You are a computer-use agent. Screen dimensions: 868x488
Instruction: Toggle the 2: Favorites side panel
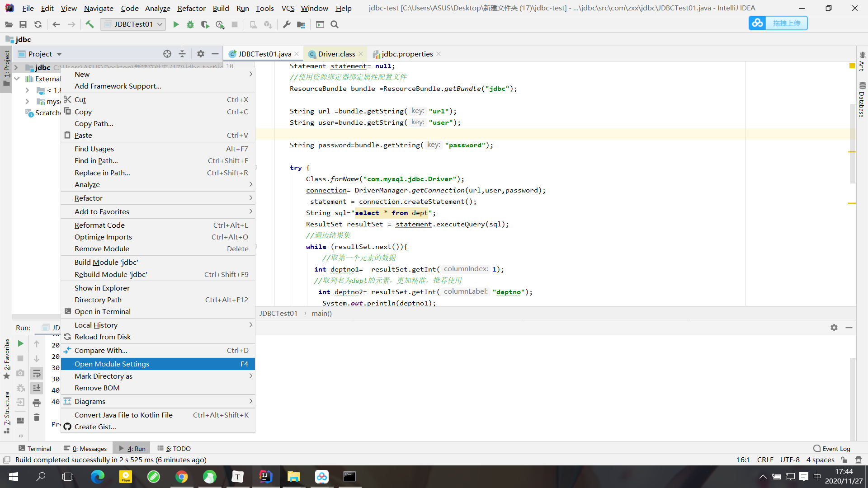(6, 359)
